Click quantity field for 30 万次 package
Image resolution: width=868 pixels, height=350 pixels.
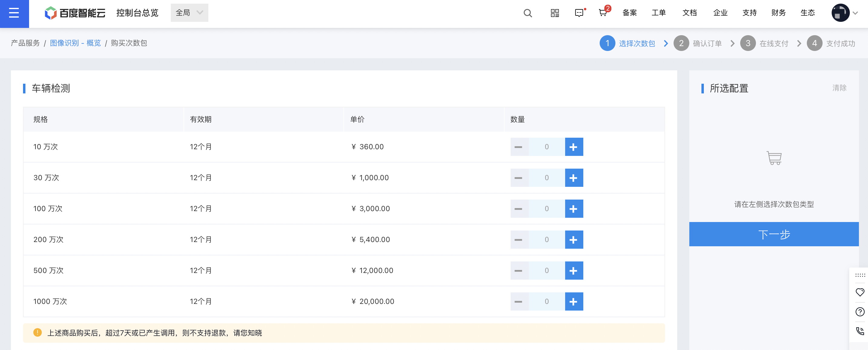(547, 178)
